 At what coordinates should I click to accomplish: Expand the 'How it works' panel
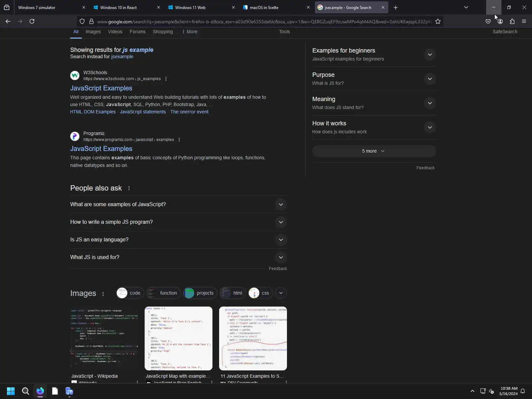[374, 127]
